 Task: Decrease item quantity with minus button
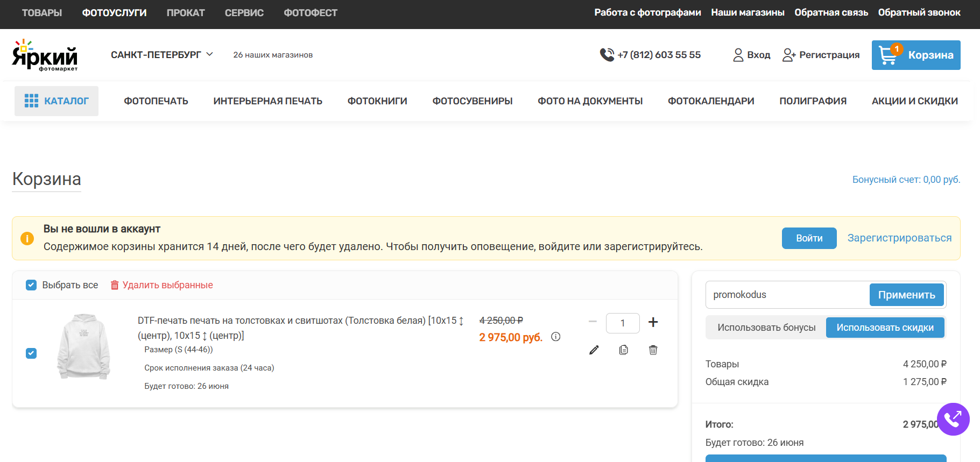(x=593, y=322)
